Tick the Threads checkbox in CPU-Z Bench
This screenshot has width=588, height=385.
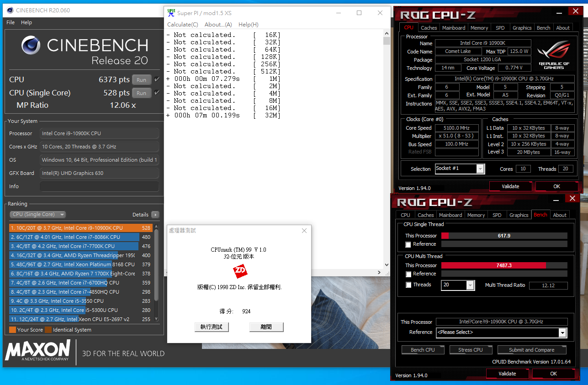coord(408,285)
